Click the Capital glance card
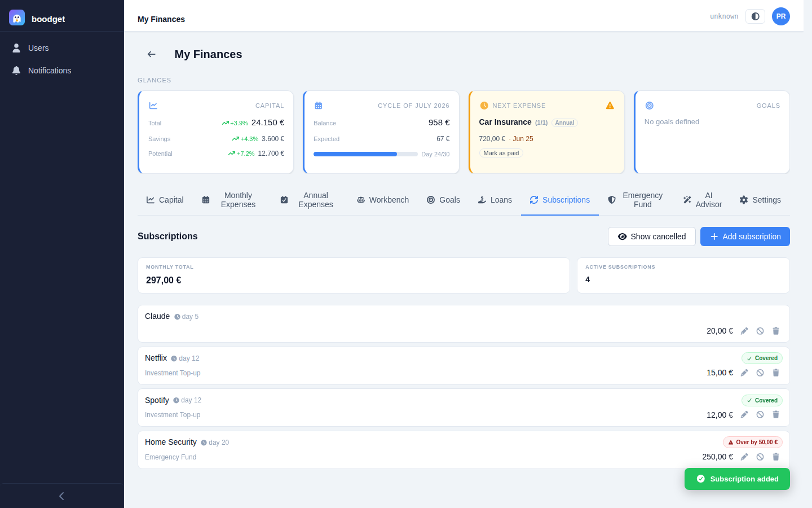The width and height of the screenshot is (812, 508). (x=216, y=132)
